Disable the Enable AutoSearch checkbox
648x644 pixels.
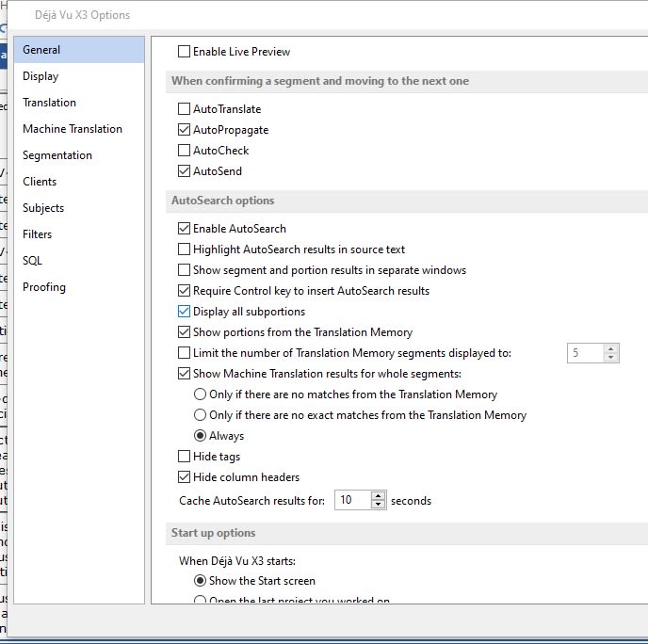[x=184, y=229]
